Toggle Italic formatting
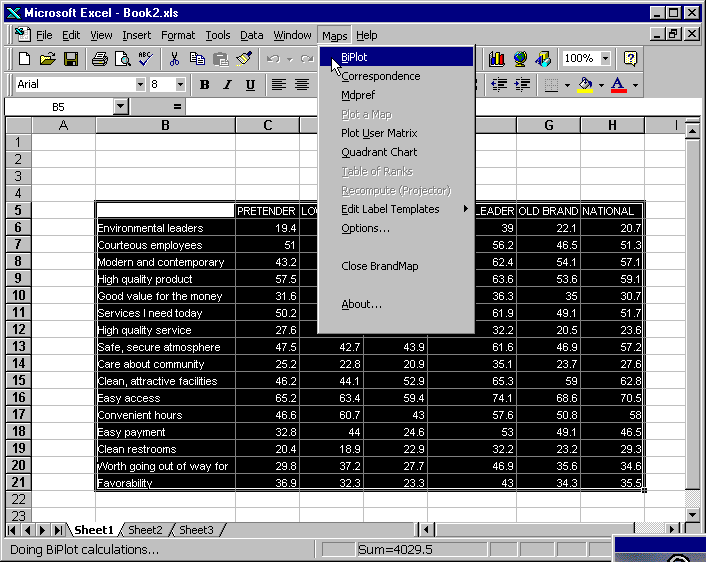Viewport: 706px width, 562px height. (227, 85)
